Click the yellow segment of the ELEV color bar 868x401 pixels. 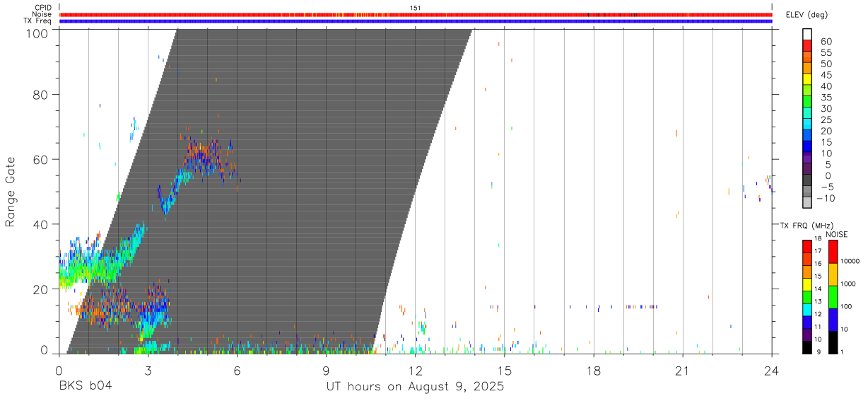(x=807, y=79)
